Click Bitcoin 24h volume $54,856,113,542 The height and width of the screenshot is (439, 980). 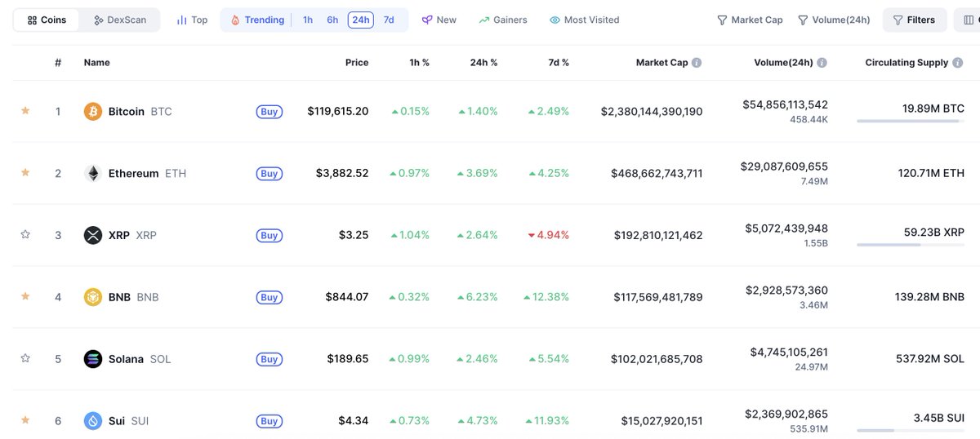coord(785,104)
